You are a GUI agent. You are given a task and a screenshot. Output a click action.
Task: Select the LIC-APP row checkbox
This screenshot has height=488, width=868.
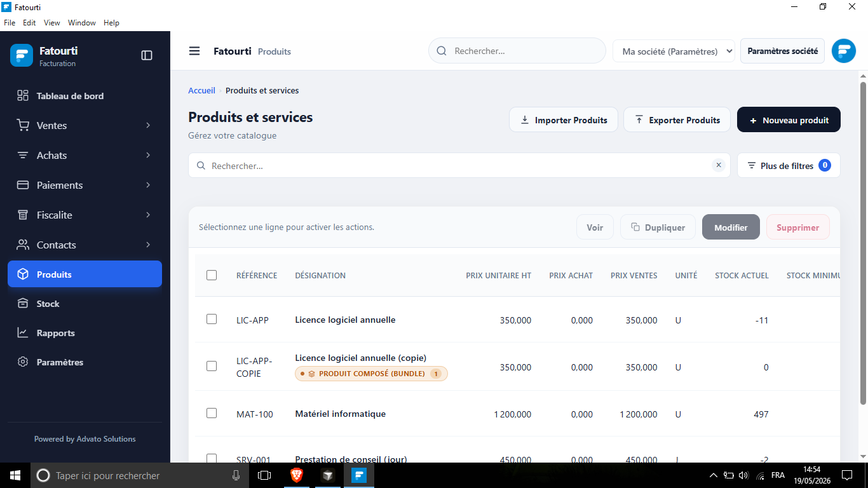coord(212,319)
